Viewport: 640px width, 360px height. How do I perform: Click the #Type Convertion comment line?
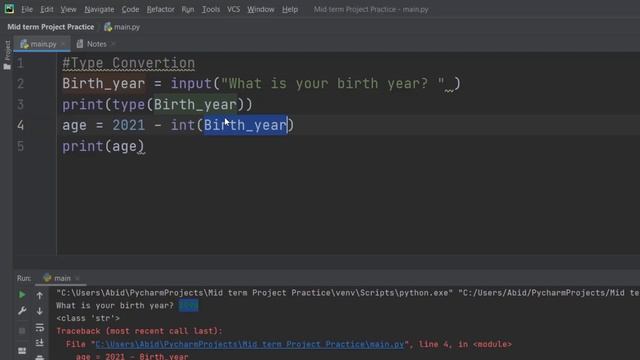[129, 63]
